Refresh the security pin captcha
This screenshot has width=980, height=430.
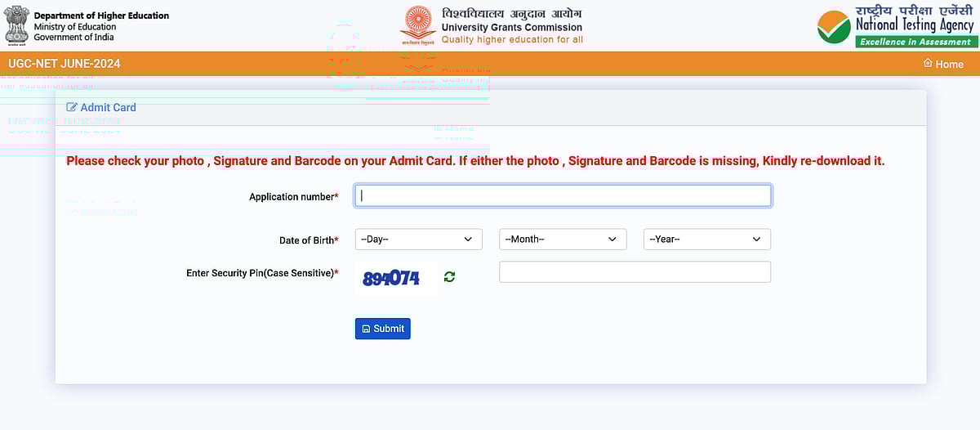click(449, 277)
